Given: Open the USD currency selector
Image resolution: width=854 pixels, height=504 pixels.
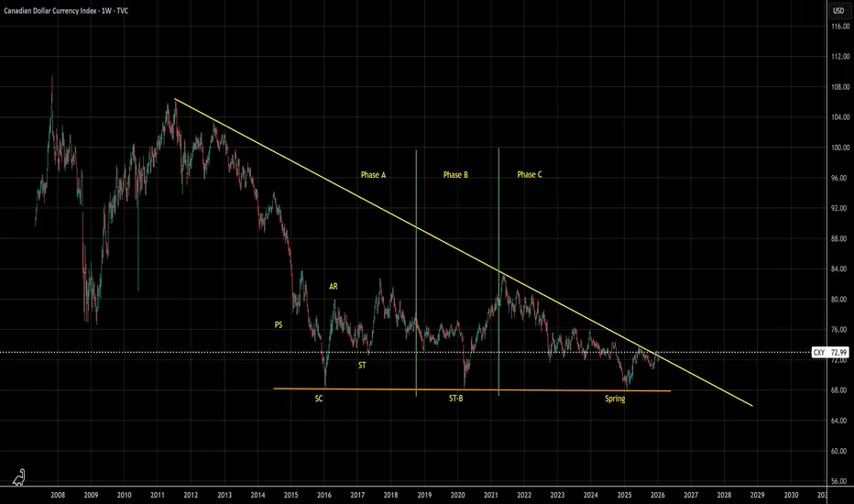Looking at the screenshot, I should (838, 10).
